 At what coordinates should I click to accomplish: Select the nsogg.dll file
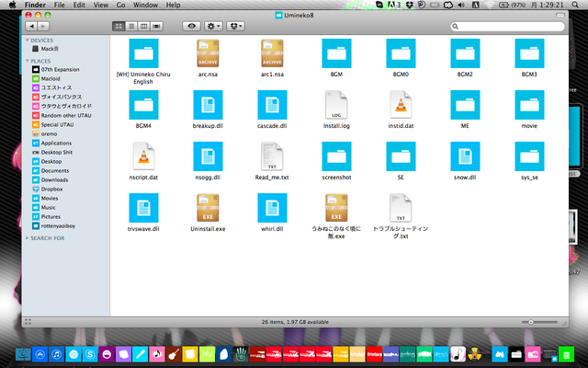pos(208,156)
